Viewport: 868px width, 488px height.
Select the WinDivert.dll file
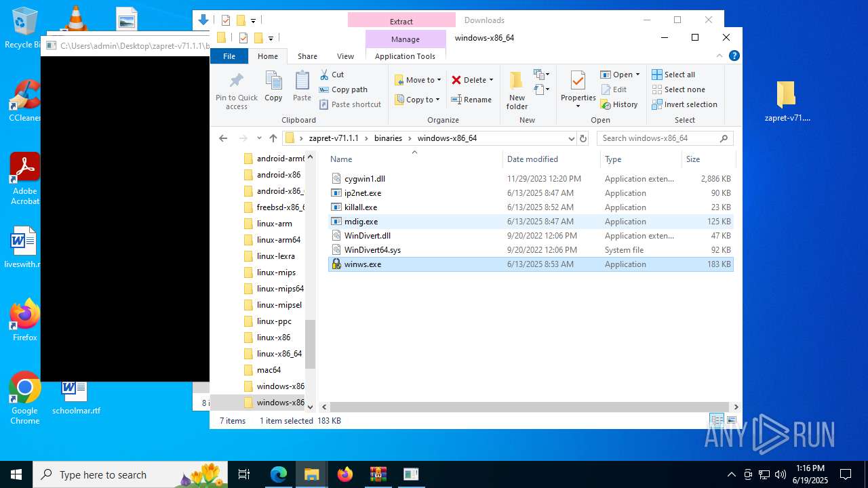(x=530, y=236)
